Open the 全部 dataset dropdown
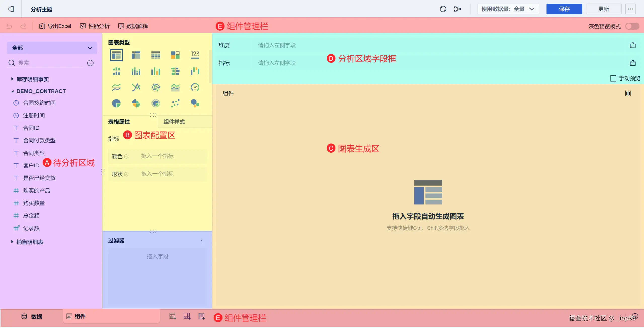The height and width of the screenshot is (330, 644). (52, 48)
